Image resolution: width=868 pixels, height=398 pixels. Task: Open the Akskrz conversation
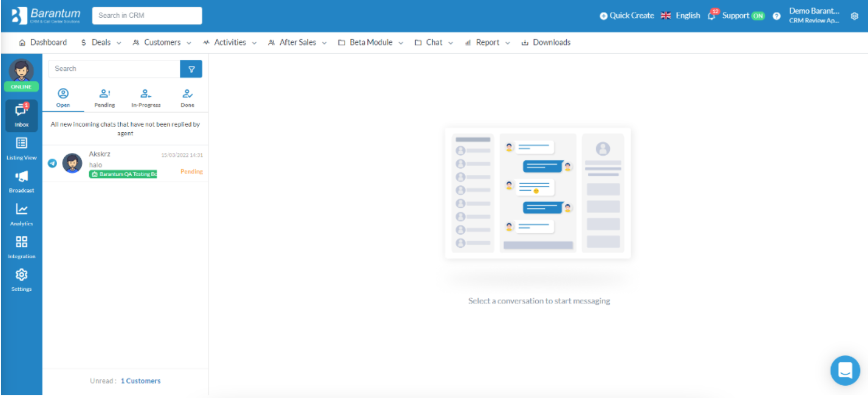click(x=126, y=163)
